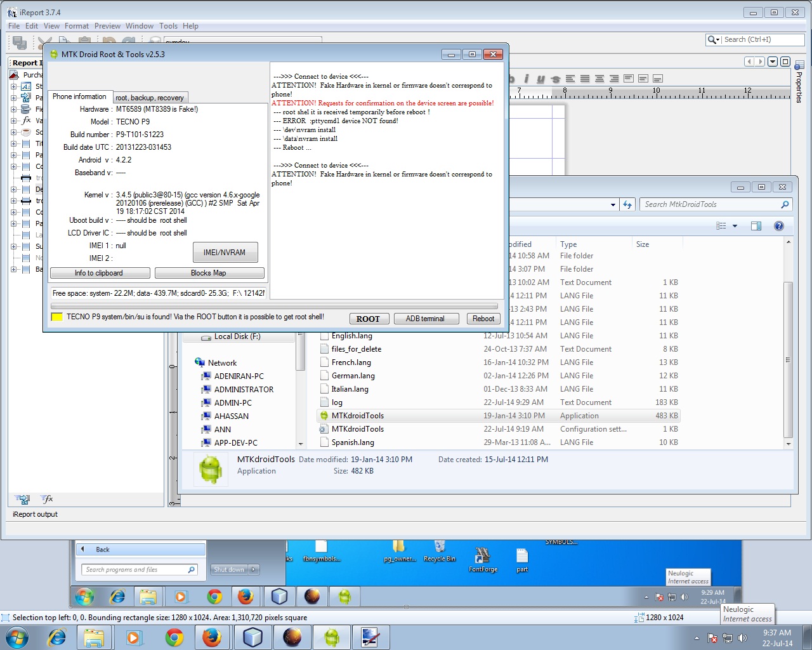Open Explorer help with the question mark

[779, 226]
